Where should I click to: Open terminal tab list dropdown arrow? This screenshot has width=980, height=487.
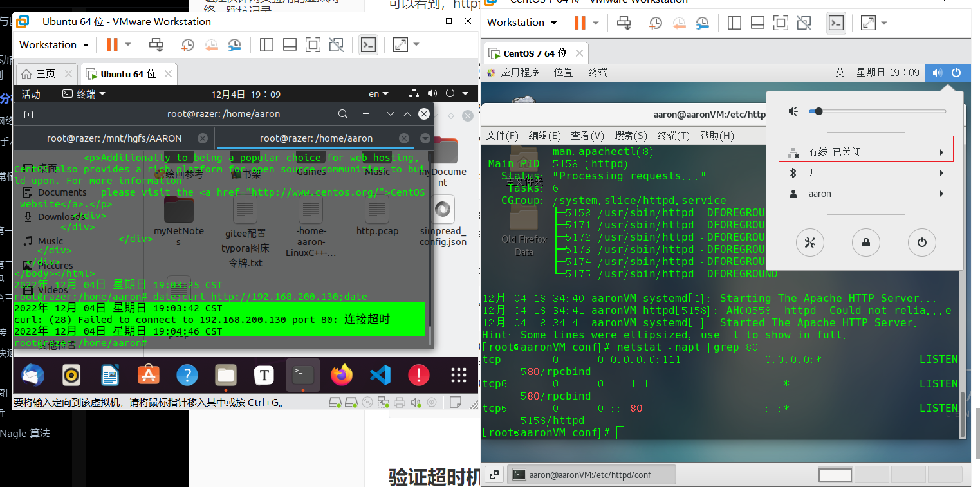coord(425,138)
